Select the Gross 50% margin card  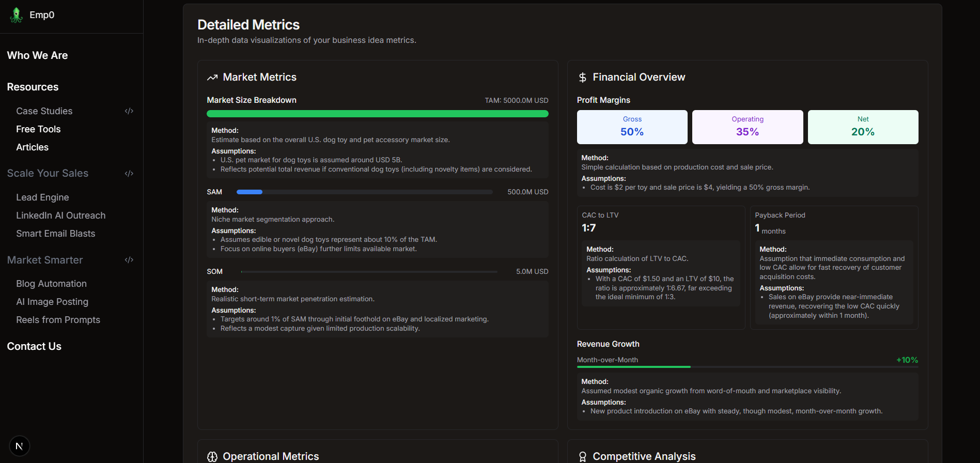pyautogui.click(x=632, y=127)
